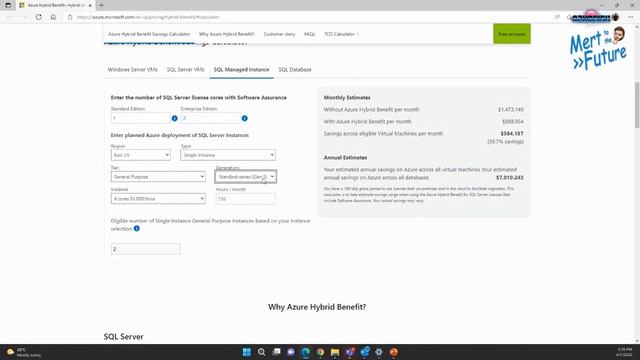This screenshot has width=640, height=360.
Task: Open the orange app icon on the taskbar
Action: 393,352
